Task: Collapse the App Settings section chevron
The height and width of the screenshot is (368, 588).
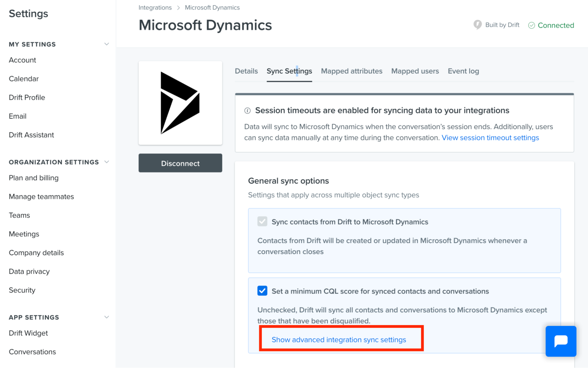Action: point(106,317)
